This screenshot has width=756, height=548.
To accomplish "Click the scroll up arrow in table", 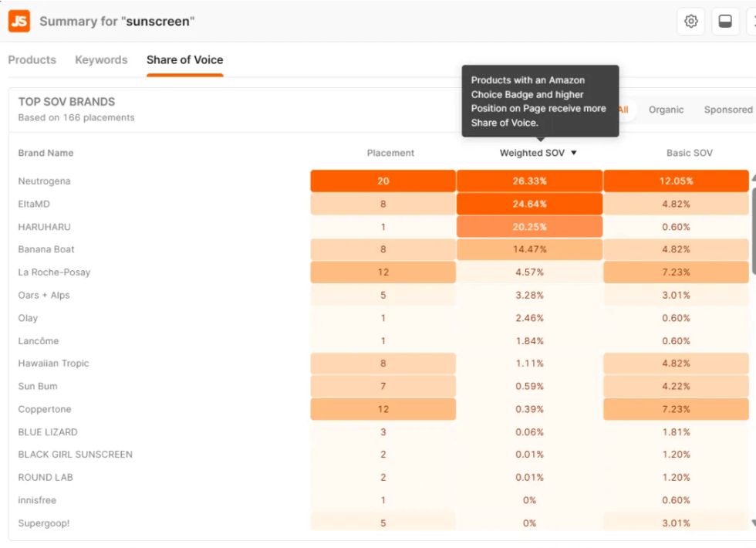I will pos(753,177).
